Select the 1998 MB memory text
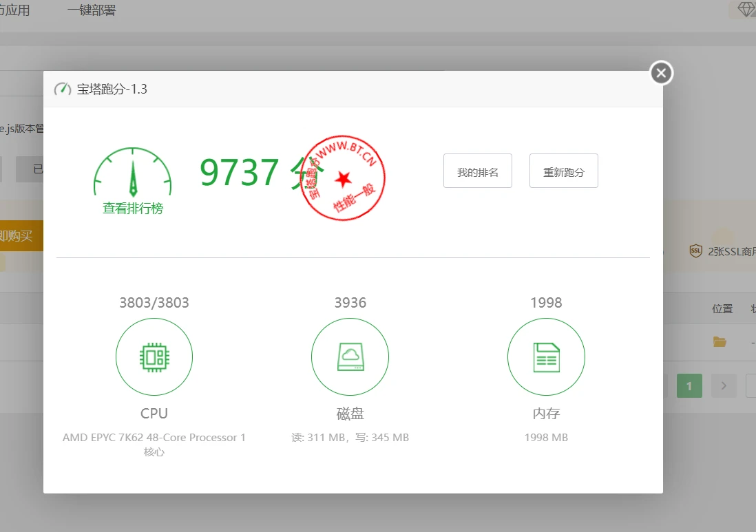The image size is (756, 532). [x=546, y=438]
